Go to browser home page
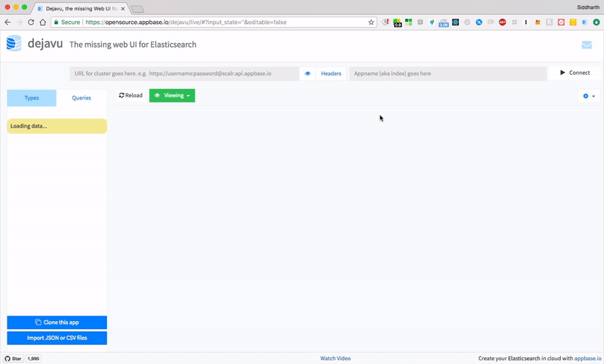The image size is (604, 364). pos(43,23)
